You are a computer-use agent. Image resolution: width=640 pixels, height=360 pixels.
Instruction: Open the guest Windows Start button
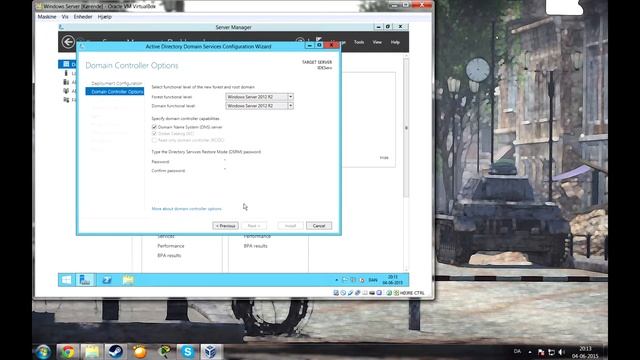(67, 280)
